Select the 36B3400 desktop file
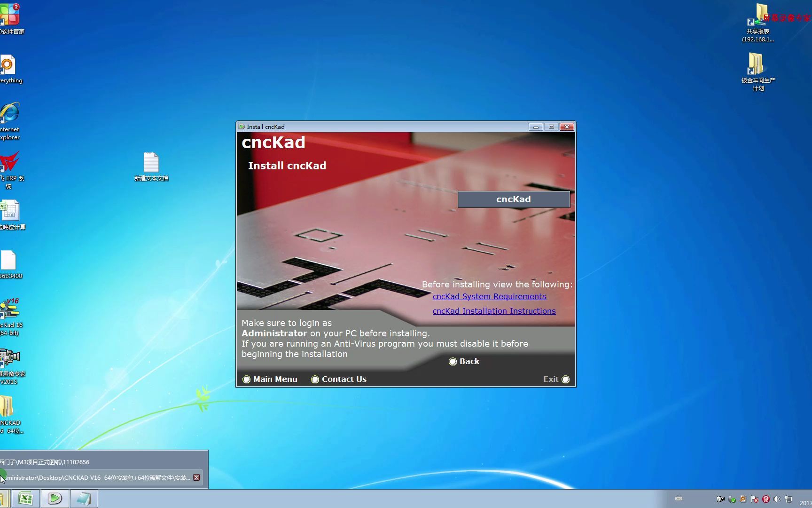The image size is (812, 508). pyautogui.click(x=9, y=264)
